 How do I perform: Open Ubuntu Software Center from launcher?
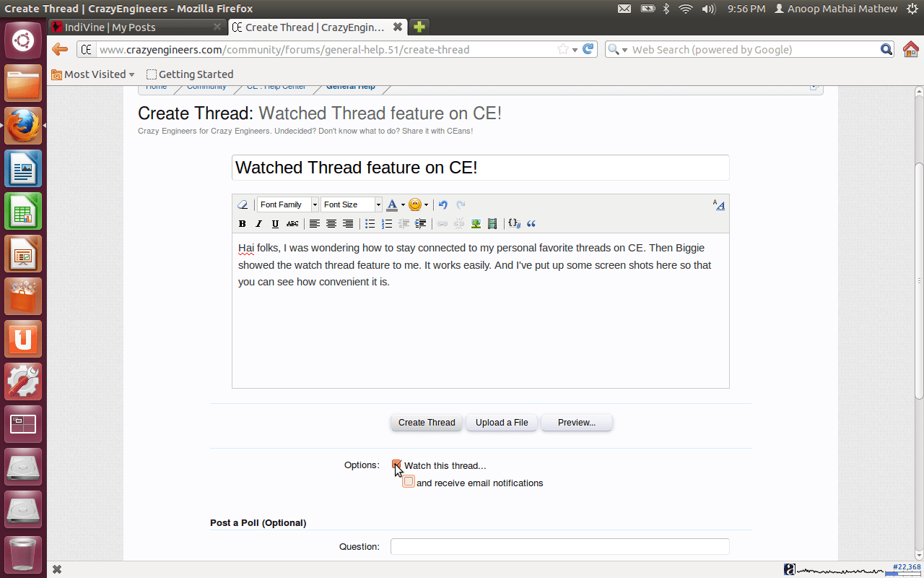click(23, 297)
